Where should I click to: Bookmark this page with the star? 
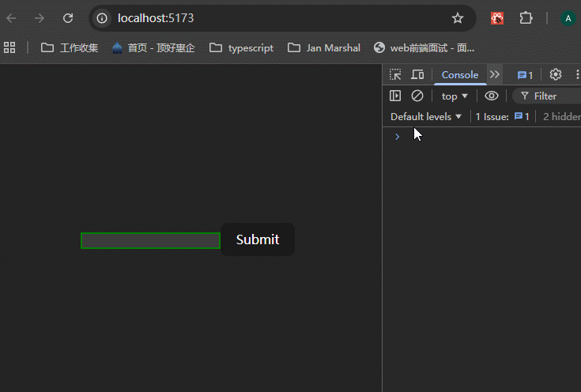(x=458, y=18)
